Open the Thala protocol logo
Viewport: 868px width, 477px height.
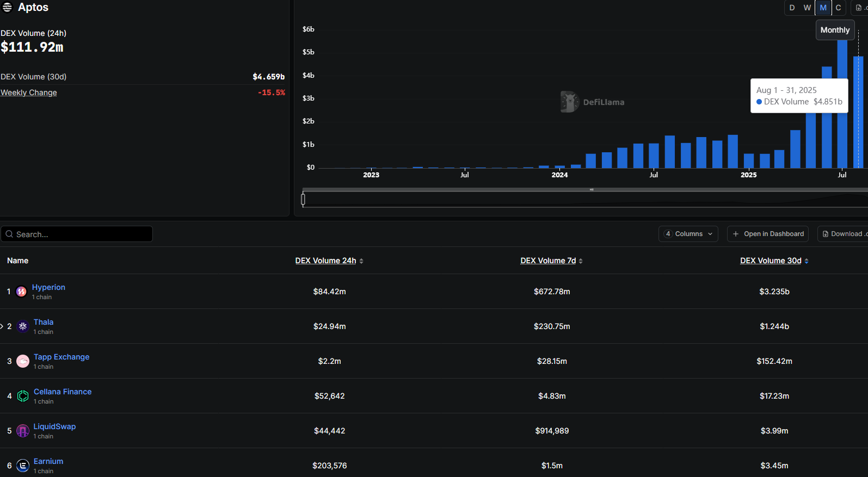(23, 326)
